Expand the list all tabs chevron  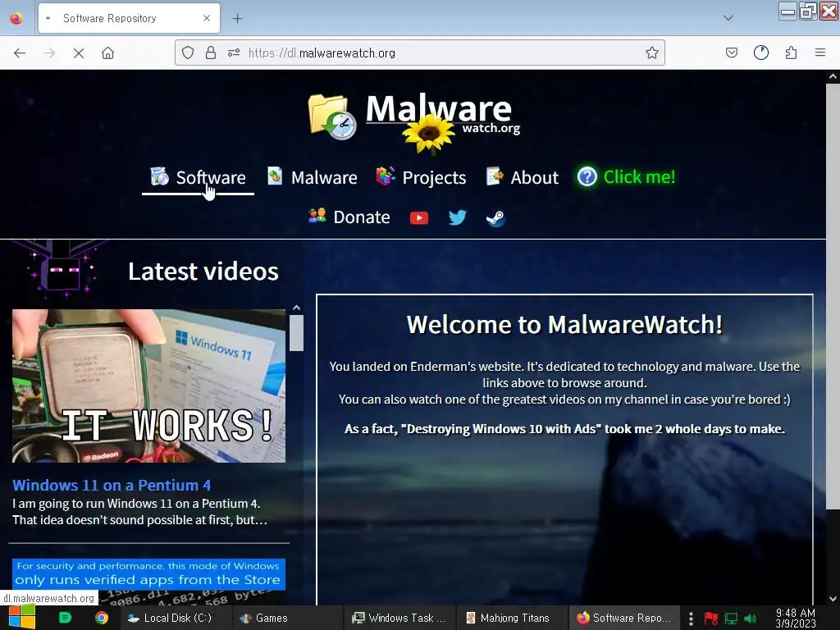(x=728, y=18)
